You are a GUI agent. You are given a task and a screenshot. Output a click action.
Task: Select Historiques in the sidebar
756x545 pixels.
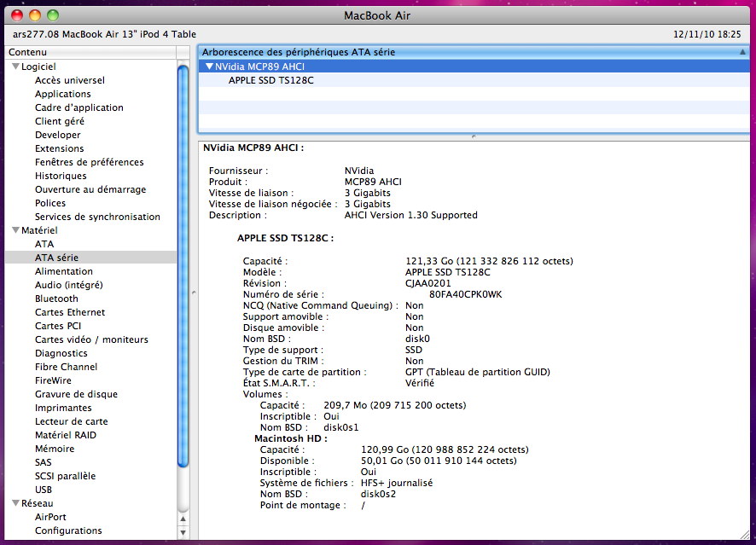point(61,176)
